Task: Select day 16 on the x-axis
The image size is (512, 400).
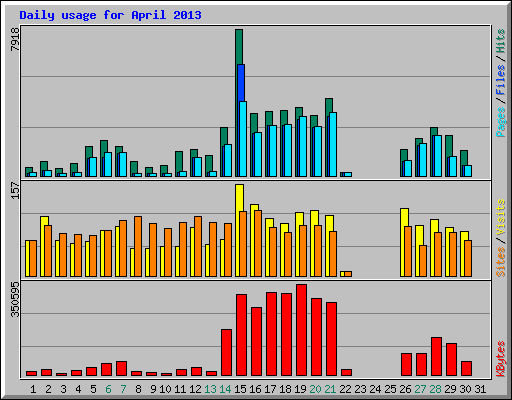Action: [255, 389]
